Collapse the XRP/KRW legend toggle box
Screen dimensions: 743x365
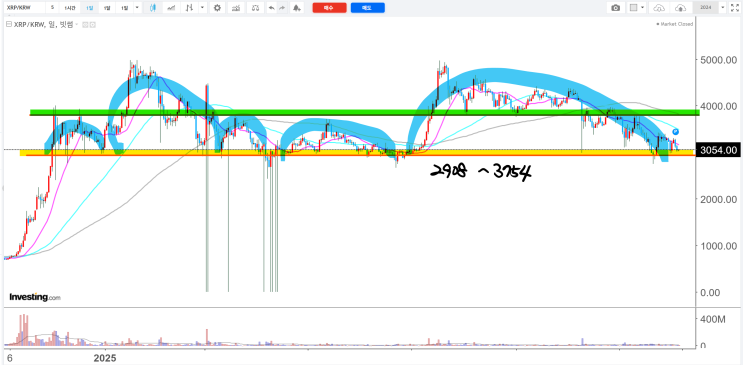tap(9, 24)
